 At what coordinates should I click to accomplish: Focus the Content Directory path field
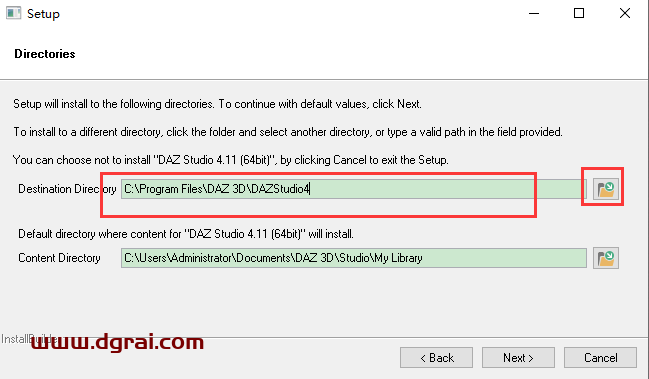353,258
